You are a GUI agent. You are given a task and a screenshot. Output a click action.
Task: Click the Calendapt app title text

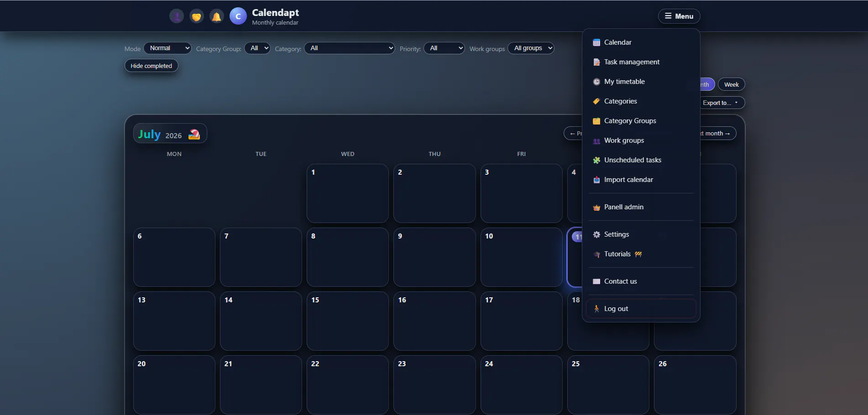[275, 12]
